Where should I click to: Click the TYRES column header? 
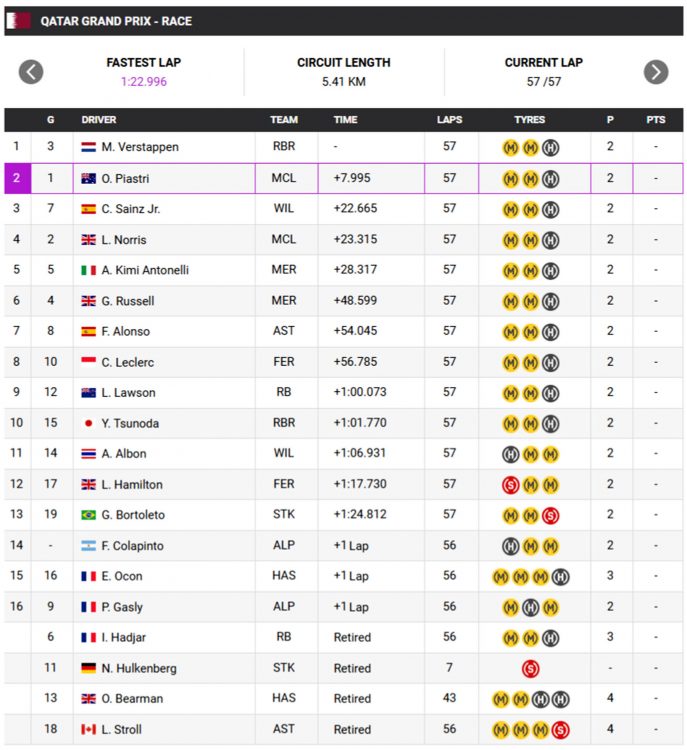point(530,120)
